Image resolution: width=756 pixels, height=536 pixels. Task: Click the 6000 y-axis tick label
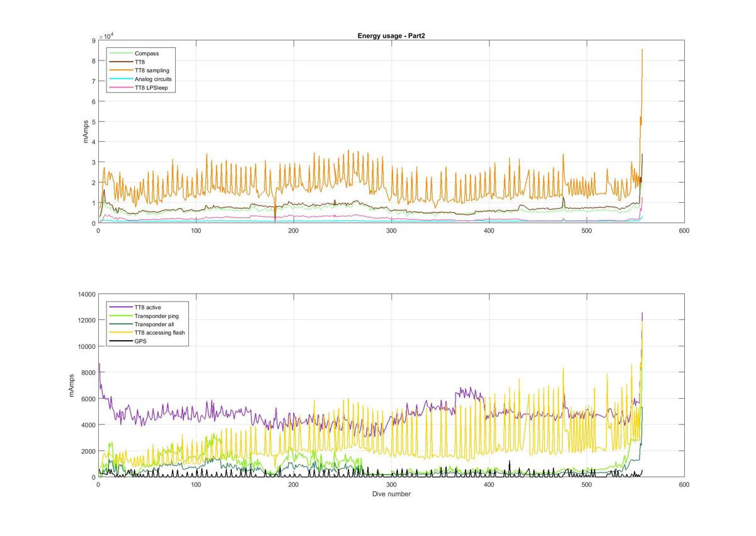point(87,399)
